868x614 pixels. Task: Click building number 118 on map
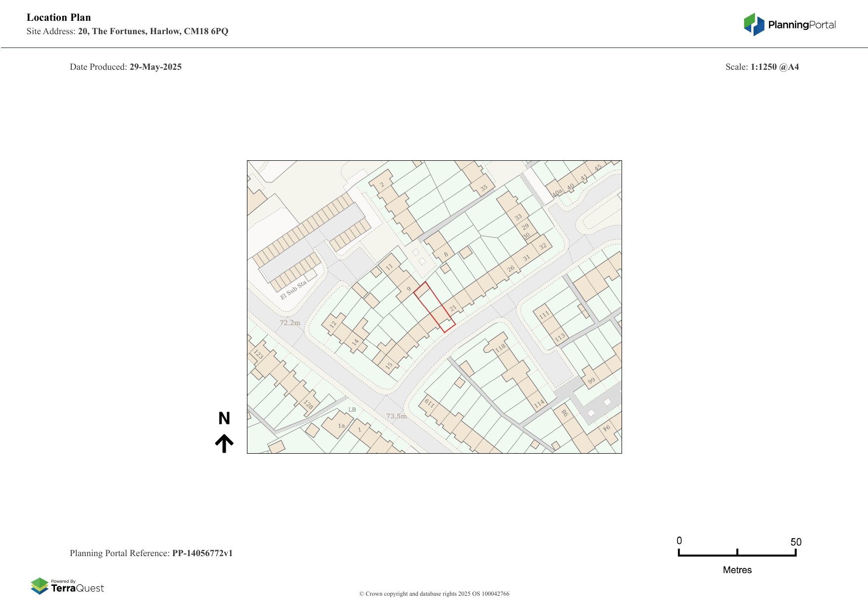500,347
